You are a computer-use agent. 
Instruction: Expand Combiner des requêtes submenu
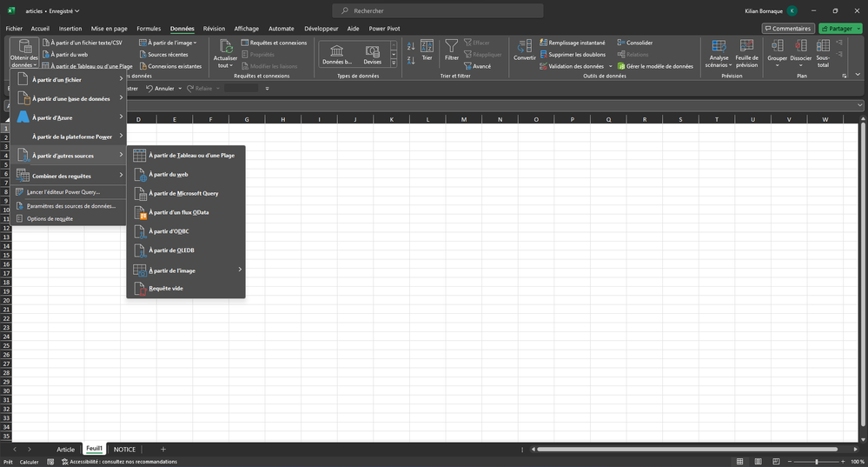[69, 176]
